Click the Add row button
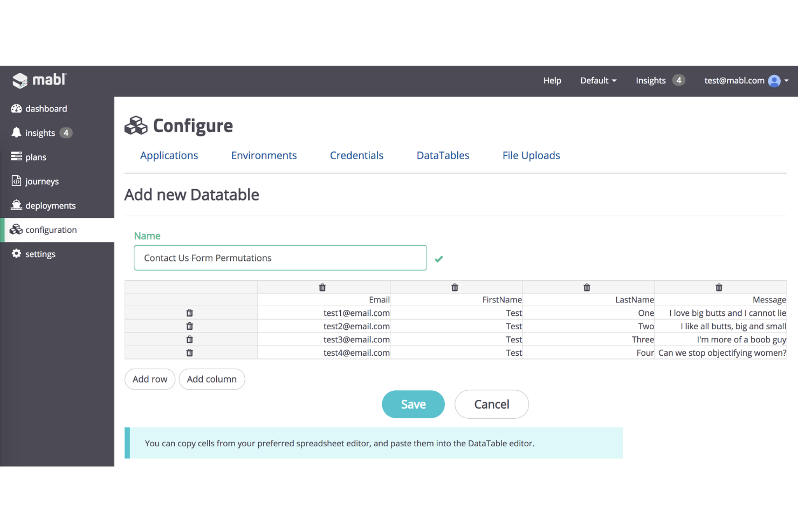 150,379
